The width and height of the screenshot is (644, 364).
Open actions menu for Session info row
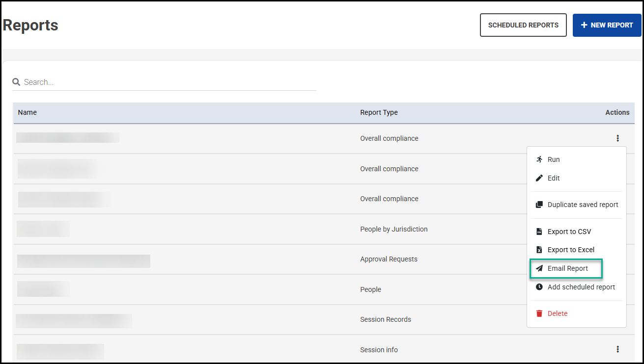coord(617,349)
